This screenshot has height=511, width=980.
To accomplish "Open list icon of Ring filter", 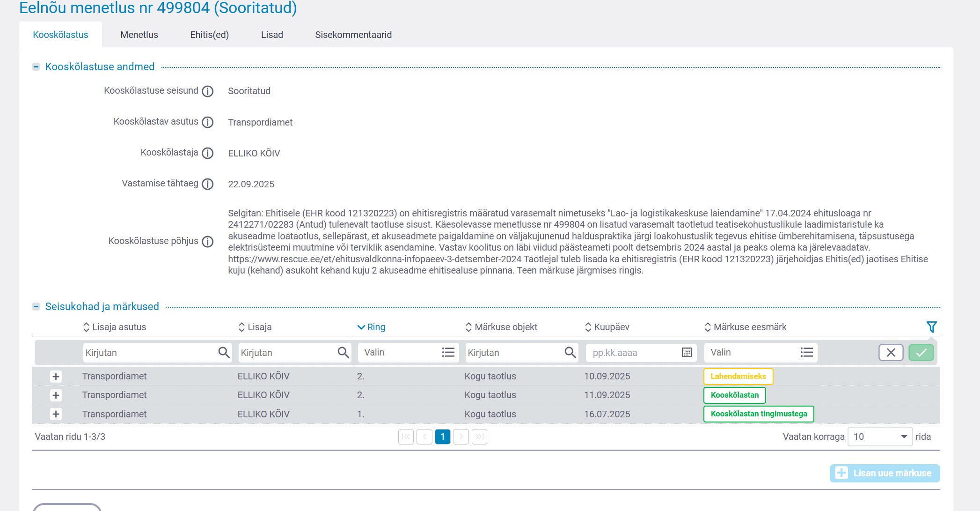I will (448, 352).
